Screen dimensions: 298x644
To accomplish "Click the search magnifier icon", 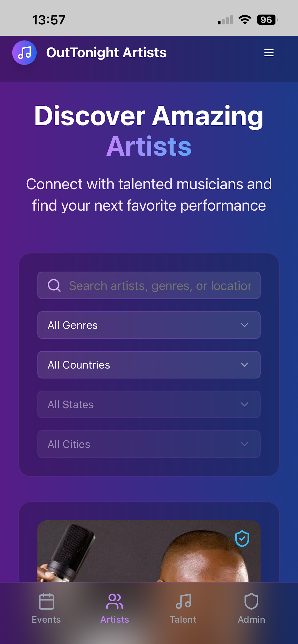I will tap(54, 285).
